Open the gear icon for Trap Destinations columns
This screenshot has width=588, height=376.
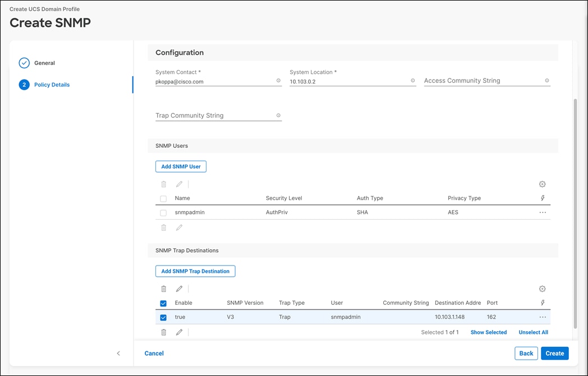tap(542, 289)
